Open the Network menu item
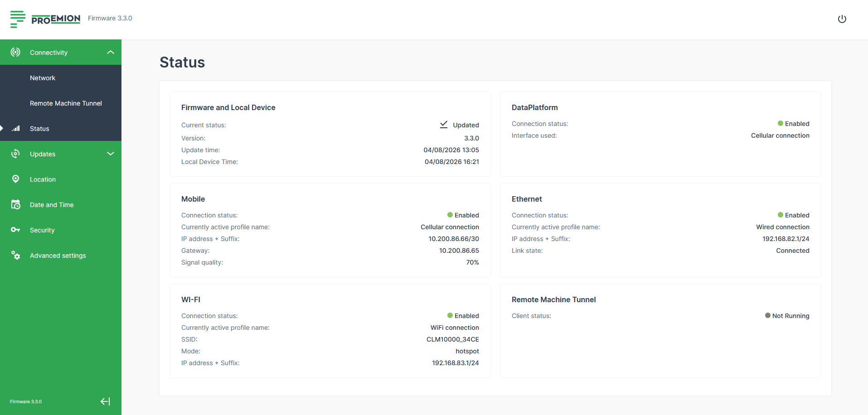Viewport: 868px width, 415px height. pyautogui.click(x=43, y=78)
